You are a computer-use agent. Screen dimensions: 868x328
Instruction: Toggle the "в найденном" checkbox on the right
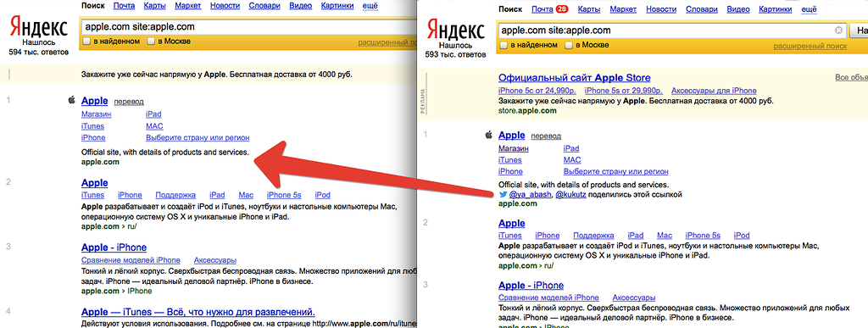click(x=504, y=46)
